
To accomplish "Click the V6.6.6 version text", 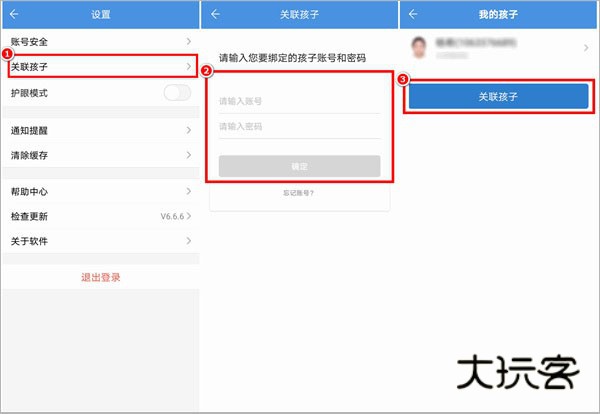I will (172, 217).
